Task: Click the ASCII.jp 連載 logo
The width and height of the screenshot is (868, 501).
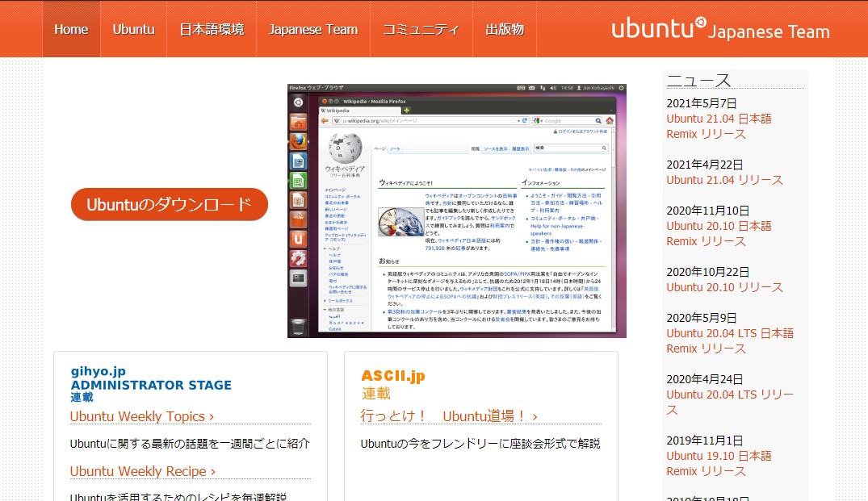Action: 393,384
